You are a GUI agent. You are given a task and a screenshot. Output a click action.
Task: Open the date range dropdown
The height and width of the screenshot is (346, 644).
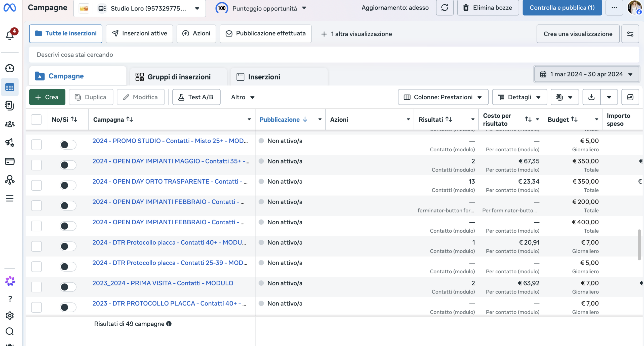pos(586,74)
